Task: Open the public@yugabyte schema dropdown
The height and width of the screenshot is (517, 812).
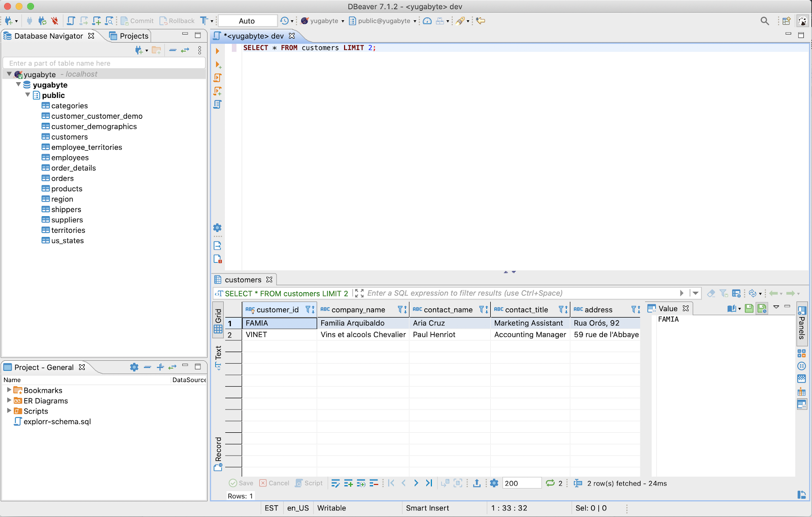Action: (x=383, y=21)
